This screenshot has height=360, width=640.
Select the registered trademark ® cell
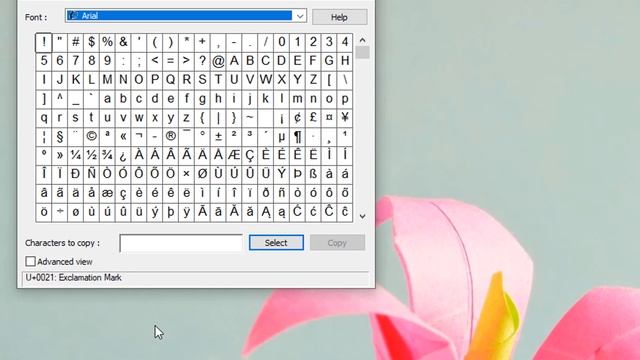tap(171, 136)
